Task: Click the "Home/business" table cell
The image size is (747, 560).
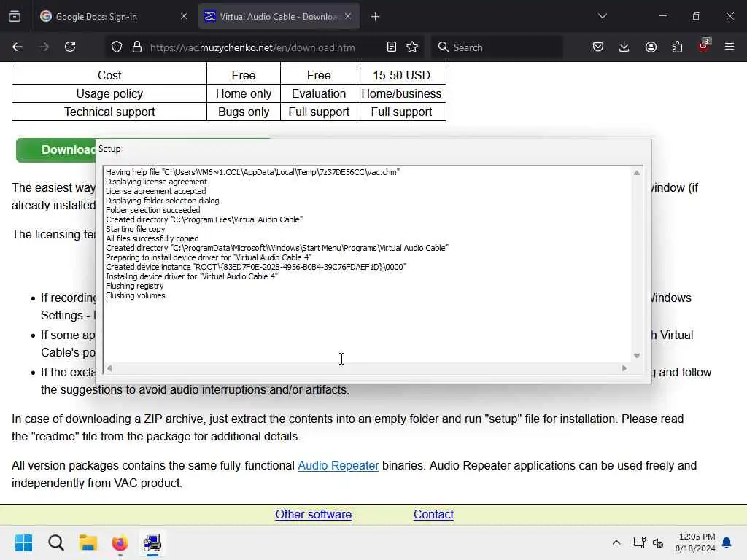Action: (x=402, y=93)
